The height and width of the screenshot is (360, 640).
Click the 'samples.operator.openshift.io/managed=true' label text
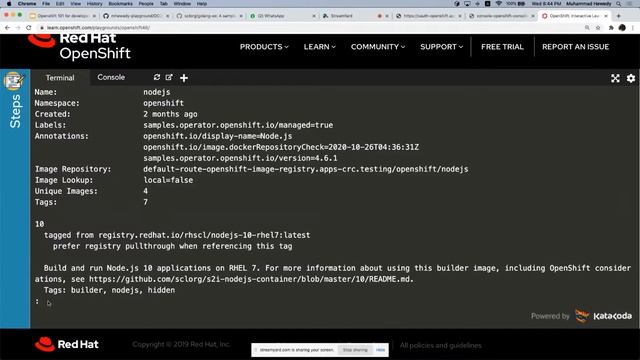[238, 125]
